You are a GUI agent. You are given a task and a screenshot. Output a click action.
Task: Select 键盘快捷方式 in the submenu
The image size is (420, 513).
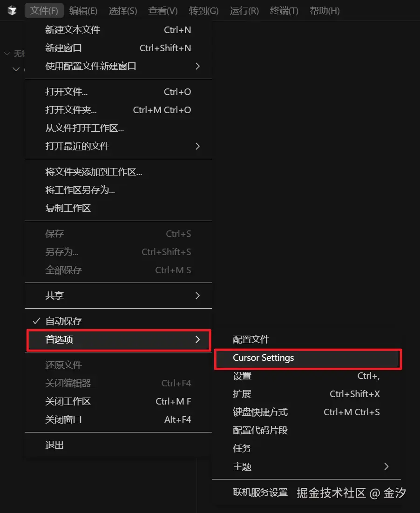260,412
